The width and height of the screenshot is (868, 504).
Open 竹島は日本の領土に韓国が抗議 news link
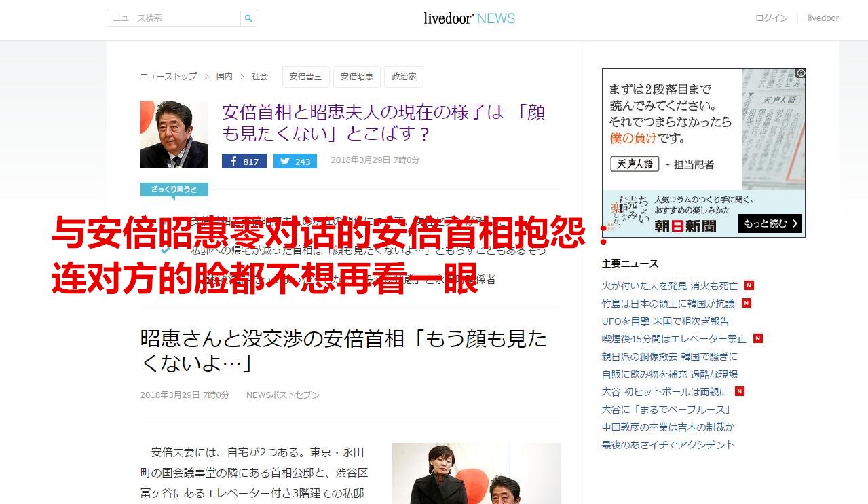click(668, 303)
